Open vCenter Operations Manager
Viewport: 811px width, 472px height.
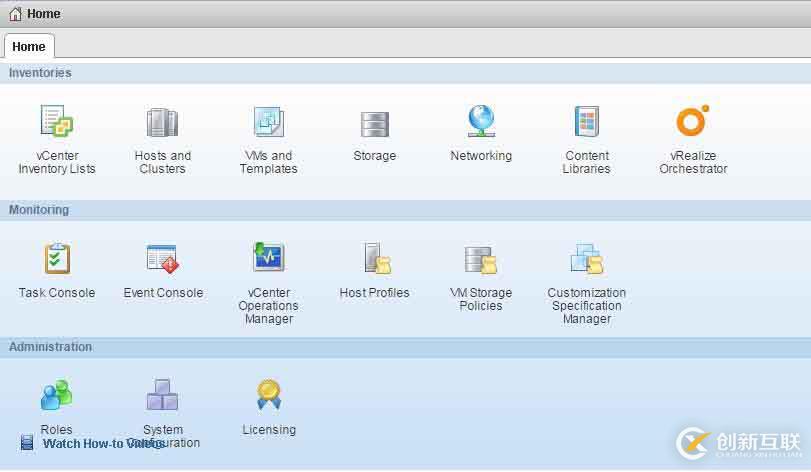click(268, 258)
